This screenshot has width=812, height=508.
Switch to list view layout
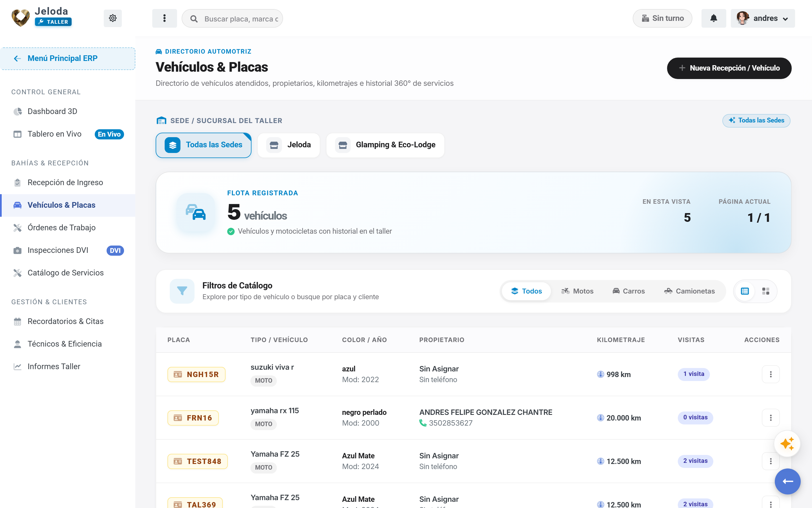pyautogui.click(x=745, y=291)
